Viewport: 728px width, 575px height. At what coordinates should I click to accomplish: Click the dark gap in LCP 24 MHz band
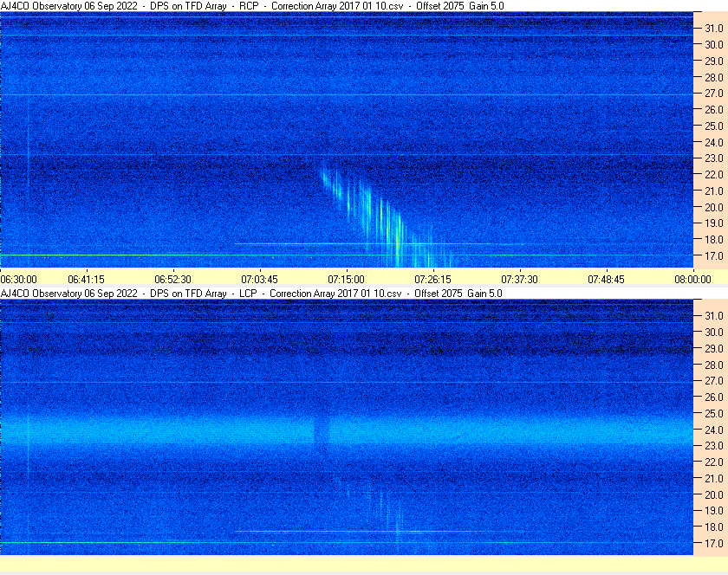point(322,430)
